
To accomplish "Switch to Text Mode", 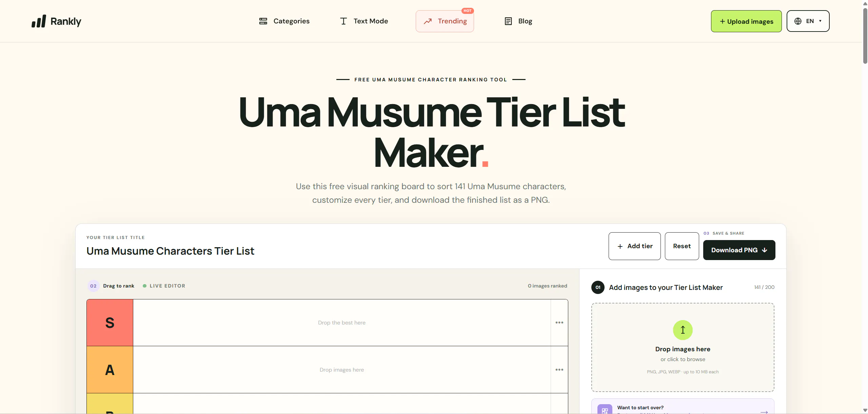I will pos(364,21).
